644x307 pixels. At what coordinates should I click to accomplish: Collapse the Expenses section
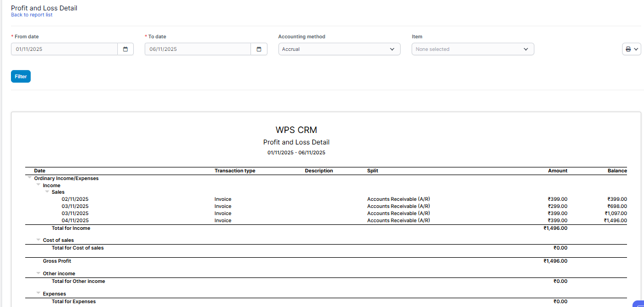point(38,293)
